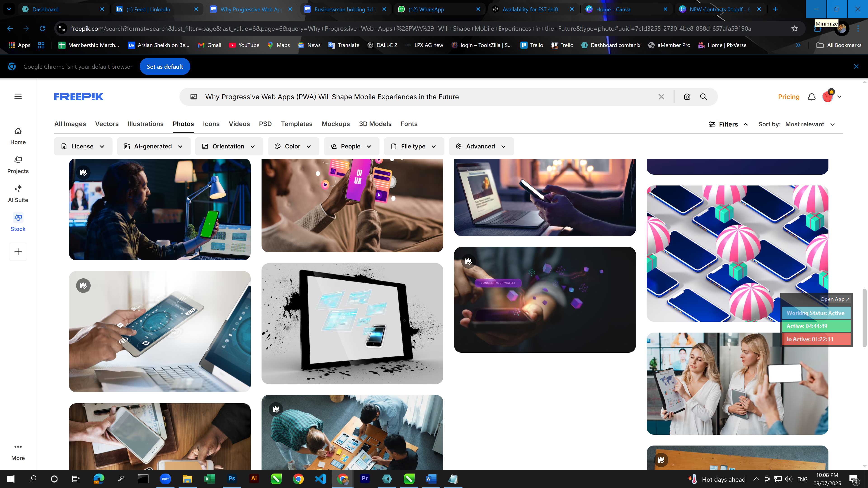
Task: Switch to Templates tab
Action: point(297,124)
